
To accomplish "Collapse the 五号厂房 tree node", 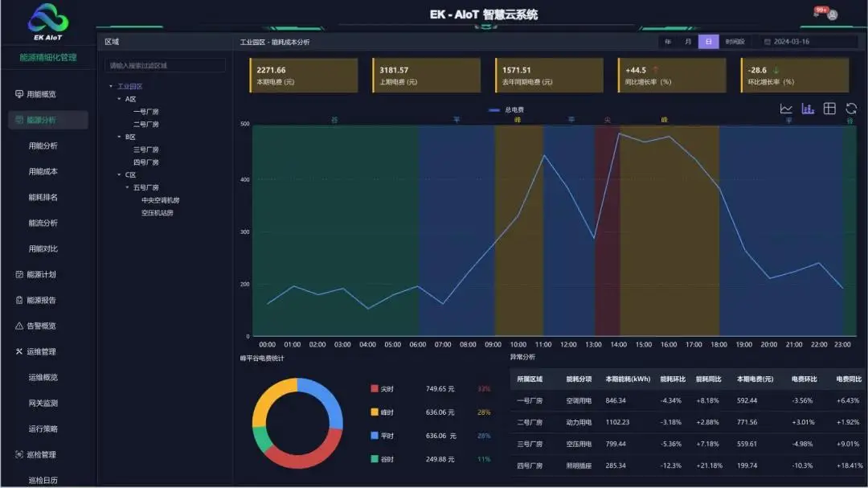I will pyautogui.click(x=127, y=187).
